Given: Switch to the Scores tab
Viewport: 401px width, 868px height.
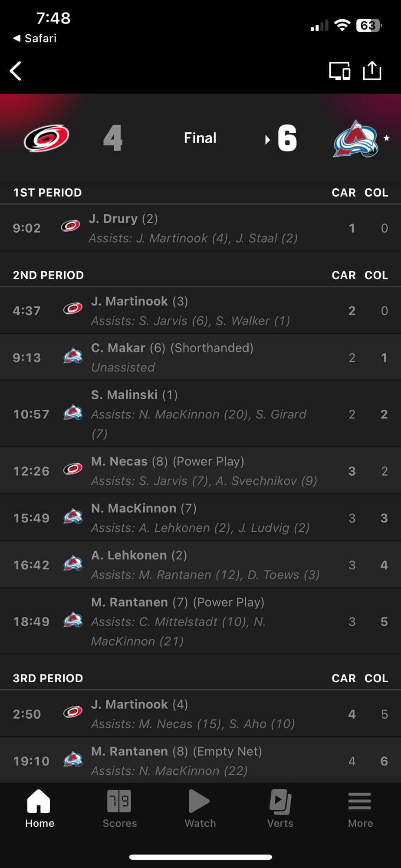Looking at the screenshot, I should click(120, 809).
